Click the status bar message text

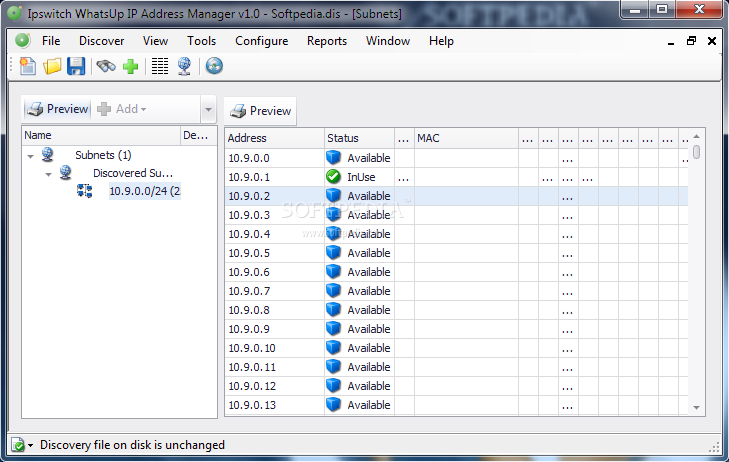(x=132, y=445)
